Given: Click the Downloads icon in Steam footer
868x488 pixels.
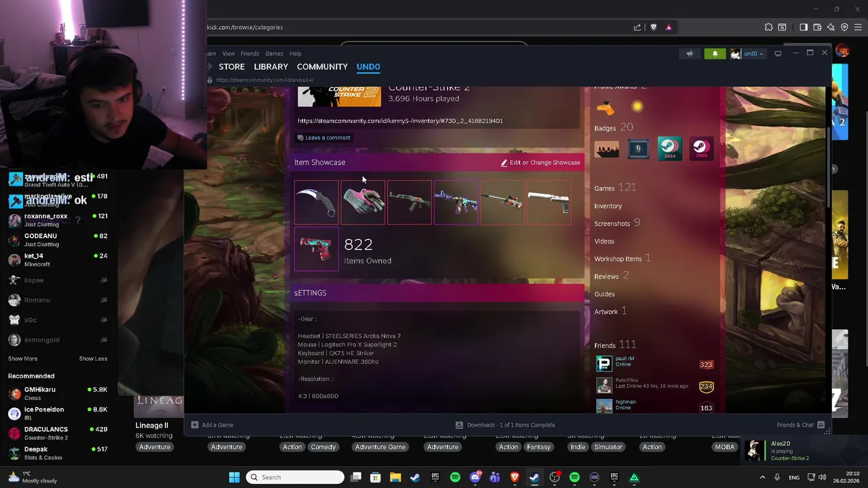Looking at the screenshot, I should (x=459, y=425).
